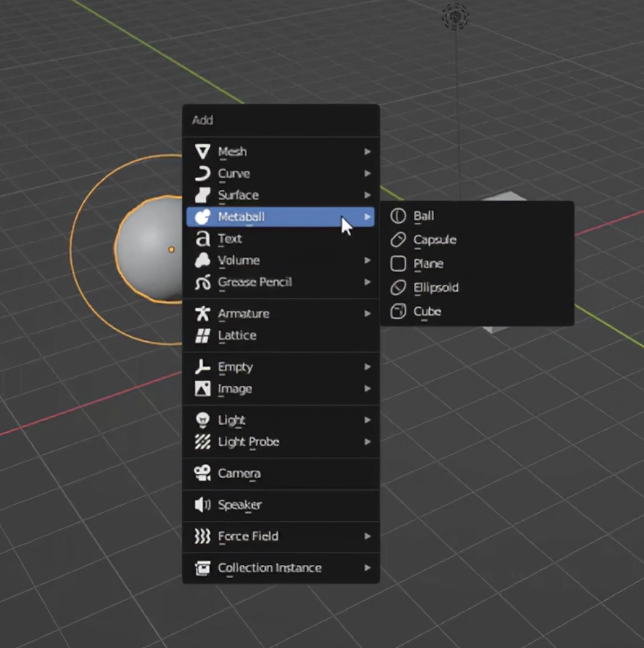Open the Curve entry label
The height and width of the screenshot is (648, 644).
(x=234, y=174)
